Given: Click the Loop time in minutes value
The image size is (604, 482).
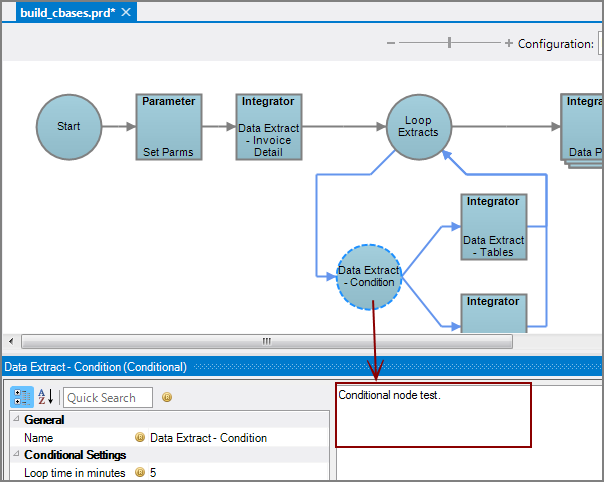Looking at the screenshot, I should [x=153, y=473].
